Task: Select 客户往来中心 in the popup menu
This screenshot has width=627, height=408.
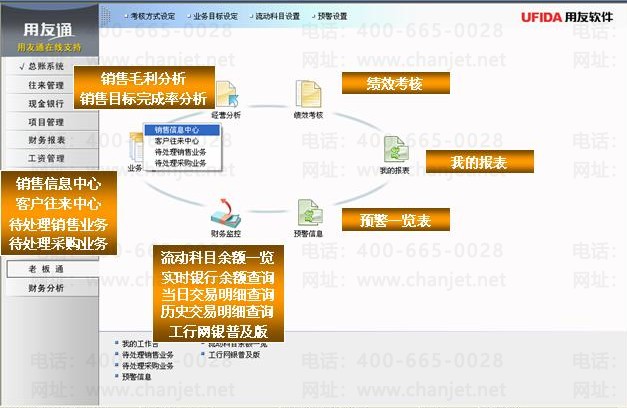Action: click(x=182, y=141)
